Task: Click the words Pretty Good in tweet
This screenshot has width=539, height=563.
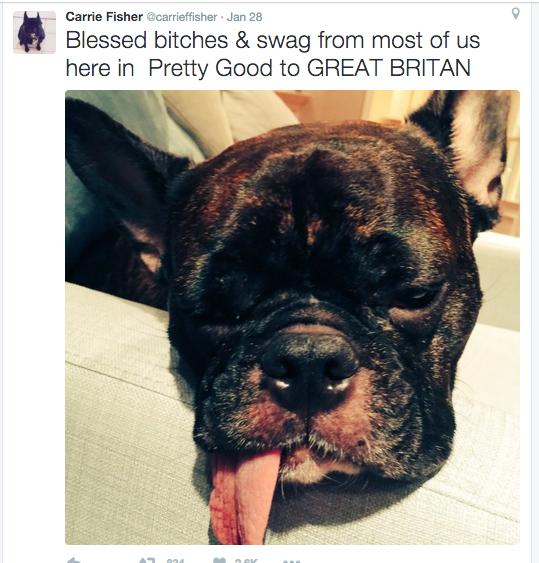Action: 210,68
